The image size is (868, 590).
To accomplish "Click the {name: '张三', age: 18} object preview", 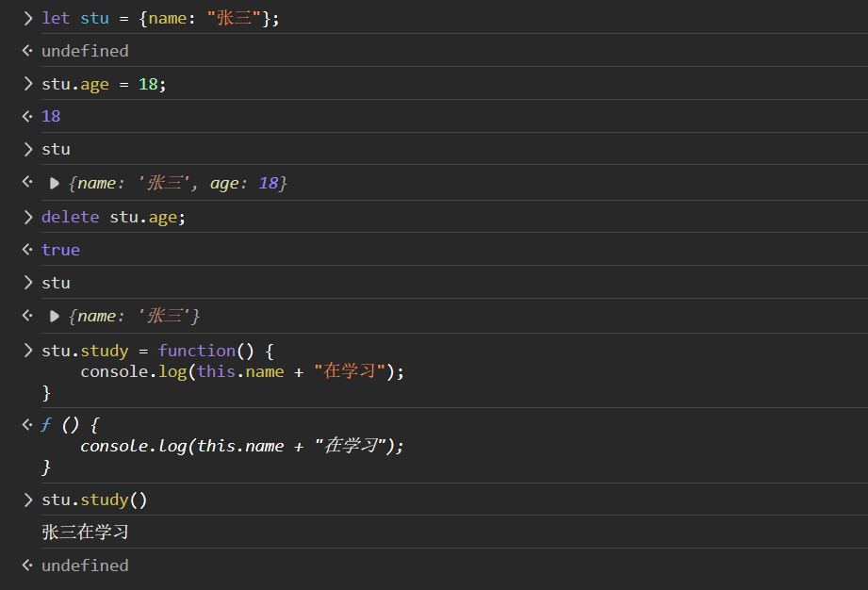I will 177,184.
